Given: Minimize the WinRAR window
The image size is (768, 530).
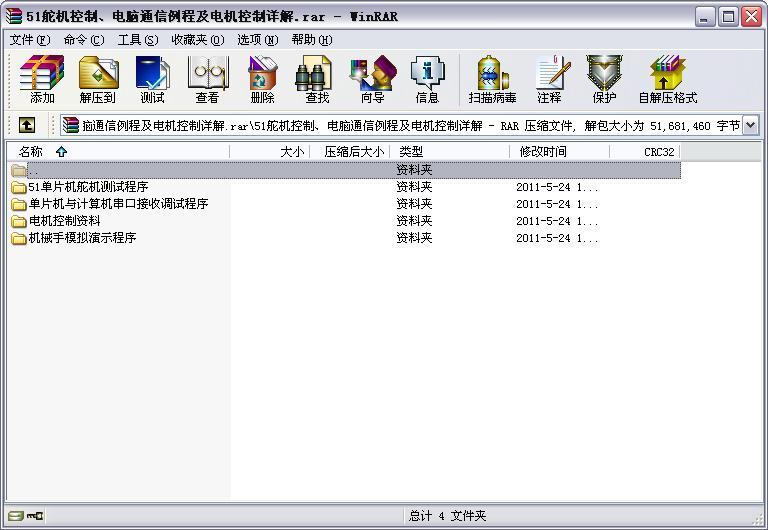Looking at the screenshot, I should 704,17.
